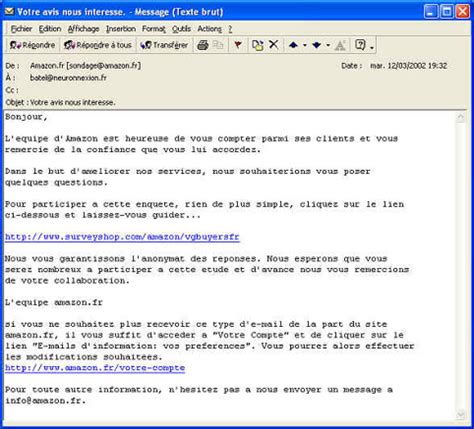Close the message window

tap(463, 12)
